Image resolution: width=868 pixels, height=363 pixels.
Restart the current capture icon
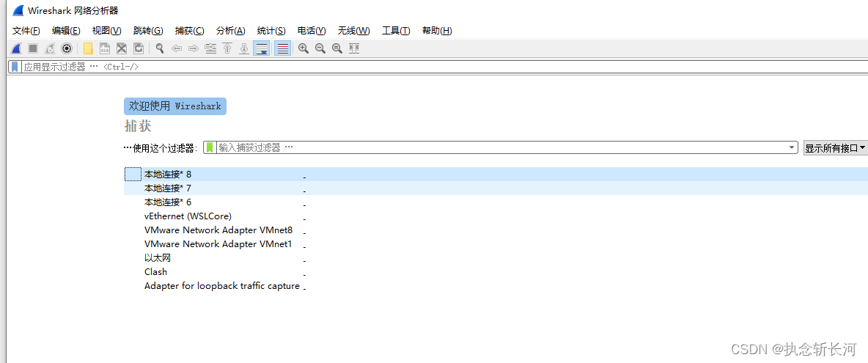(49, 48)
